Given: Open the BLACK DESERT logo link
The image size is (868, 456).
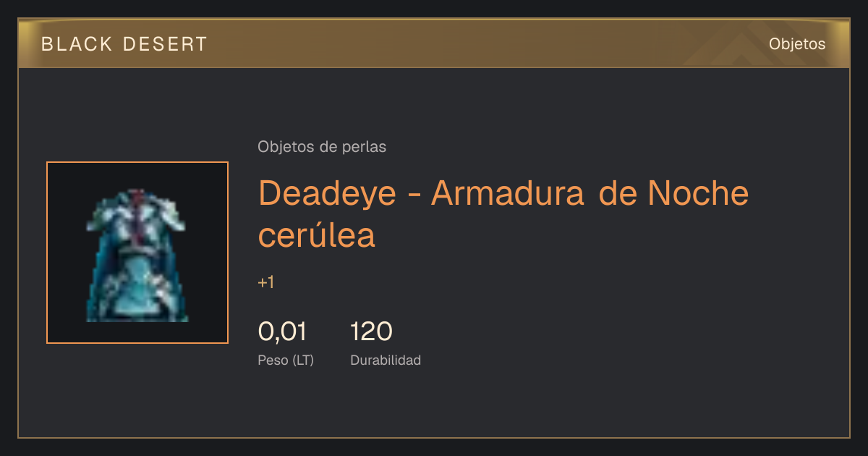Looking at the screenshot, I should pos(124,44).
